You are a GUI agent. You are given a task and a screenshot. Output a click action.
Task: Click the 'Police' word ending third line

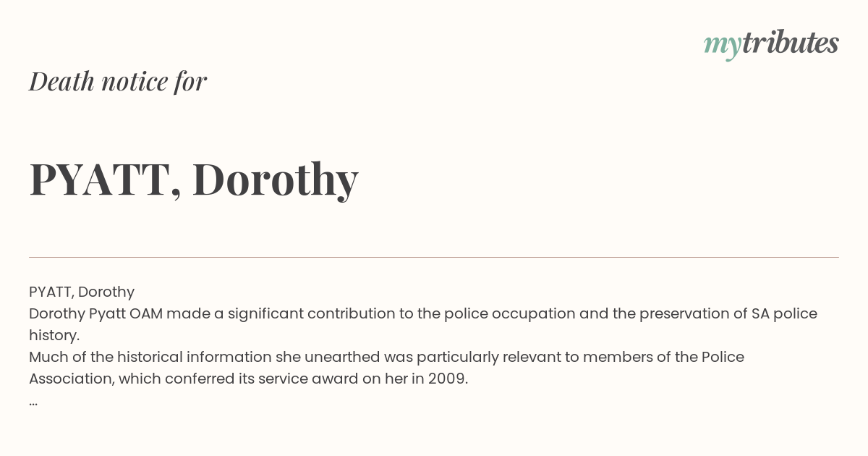pyautogui.click(x=723, y=357)
